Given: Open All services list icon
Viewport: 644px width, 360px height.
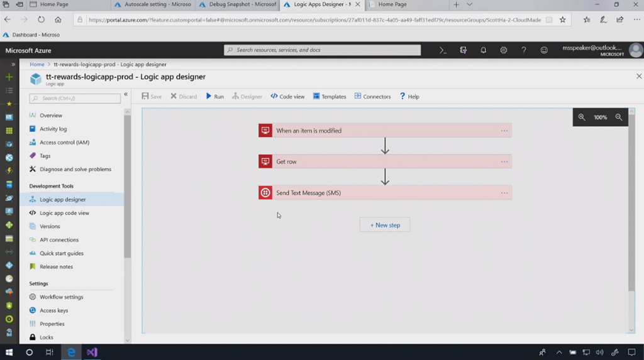Looking at the screenshot, I should (9, 90).
